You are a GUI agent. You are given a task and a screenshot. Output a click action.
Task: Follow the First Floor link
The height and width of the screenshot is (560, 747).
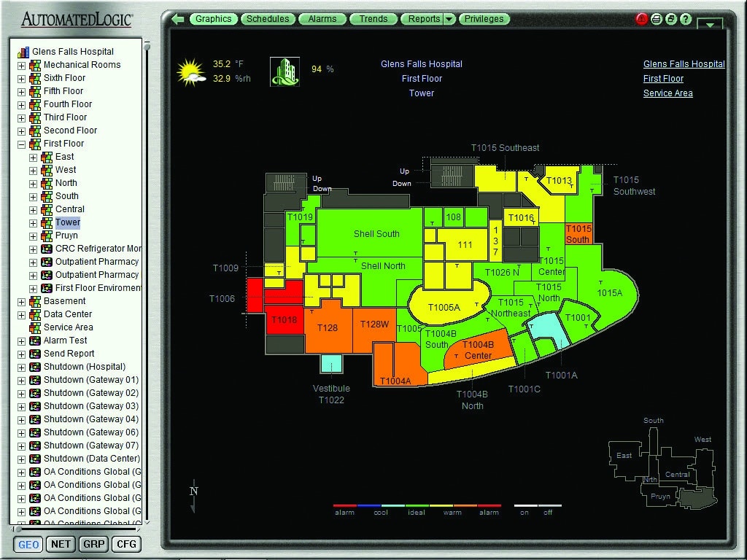(663, 79)
